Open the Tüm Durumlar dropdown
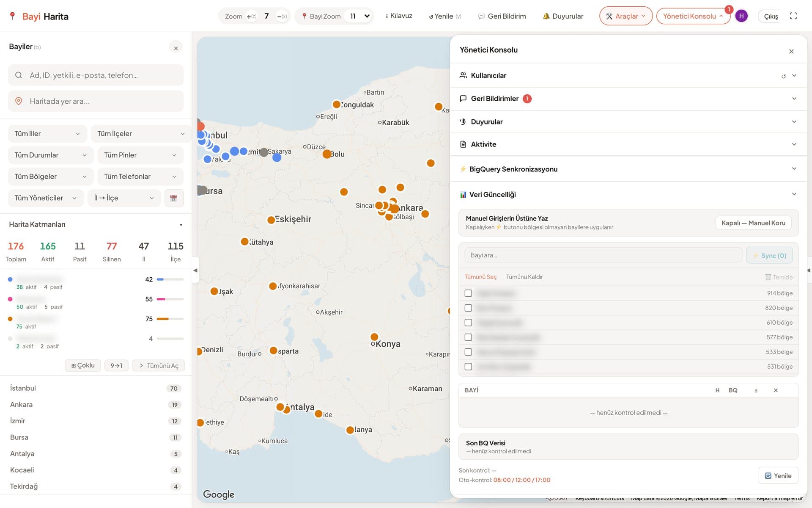The width and height of the screenshot is (812, 508). (51, 155)
